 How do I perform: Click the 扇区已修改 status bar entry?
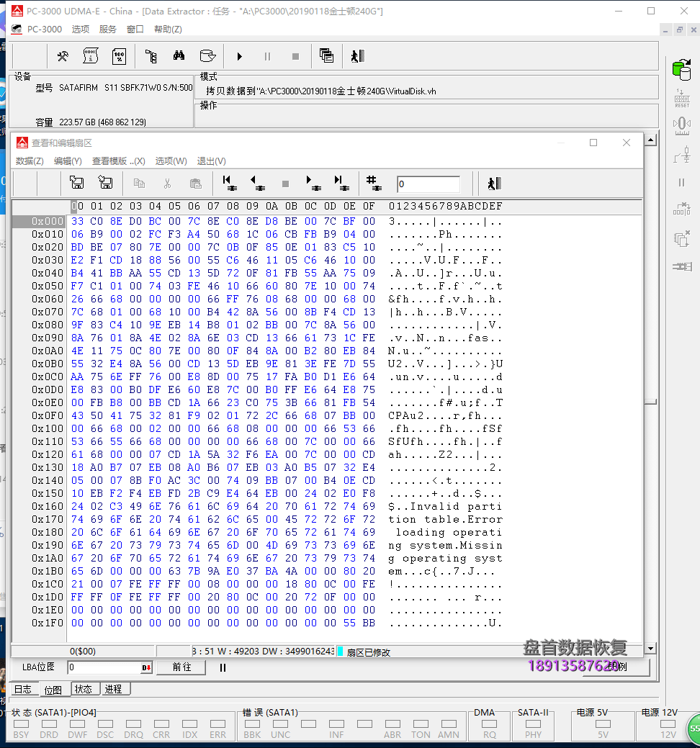click(368, 652)
